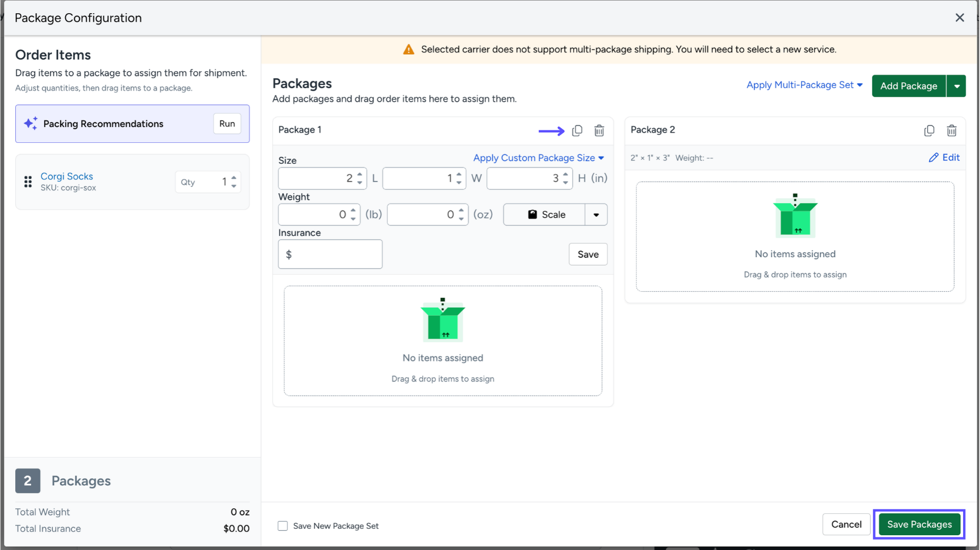This screenshot has width=980, height=550.
Task: Click the weight pounds input field
Action: [319, 215]
